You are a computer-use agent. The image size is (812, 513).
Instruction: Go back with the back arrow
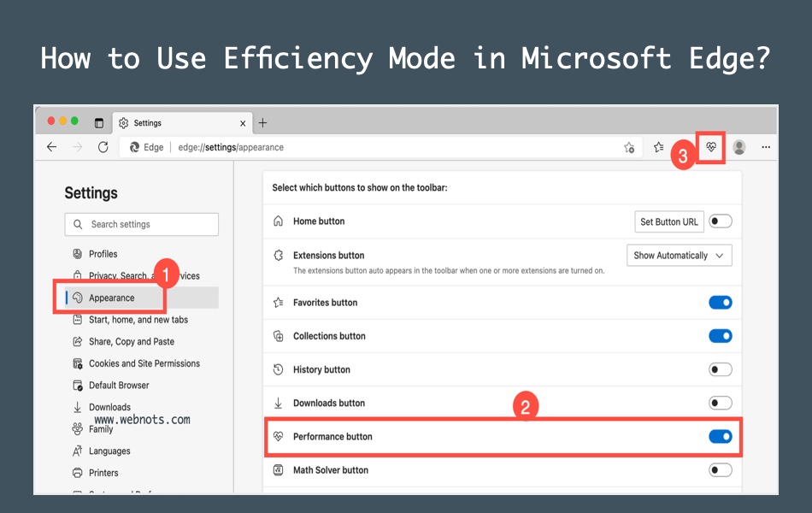tap(52, 147)
